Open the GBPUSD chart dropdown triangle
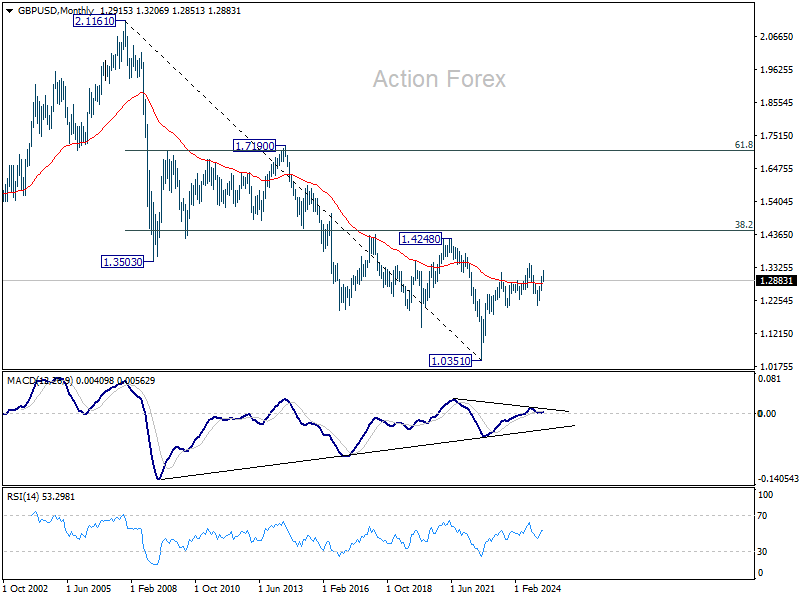The image size is (800, 600). [x=10, y=11]
